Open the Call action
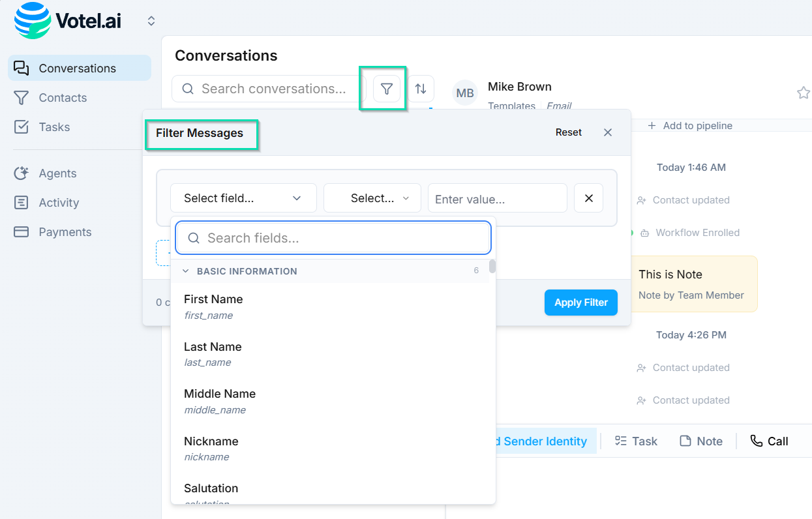 (770, 441)
